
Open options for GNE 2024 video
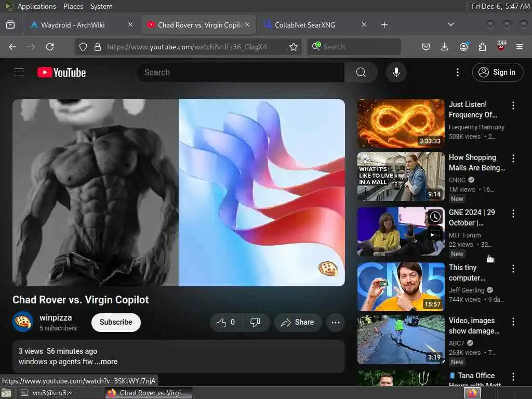(513, 214)
